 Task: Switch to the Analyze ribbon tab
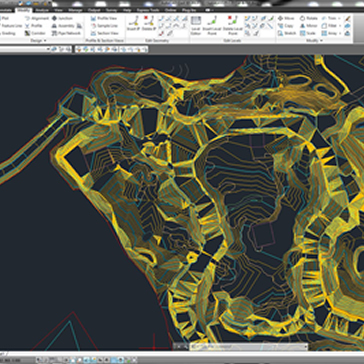[x=41, y=10]
